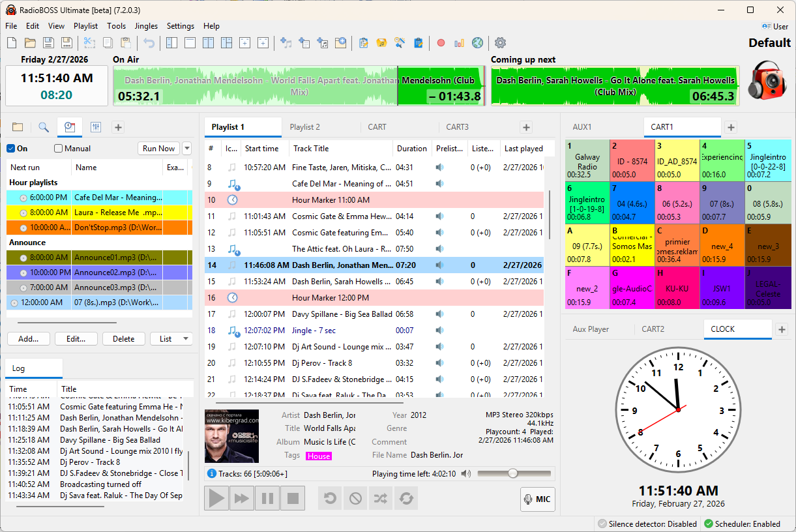The height and width of the screenshot is (532, 796).
Task: Switch to the Playlist 2 tab
Action: click(x=305, y=127)
